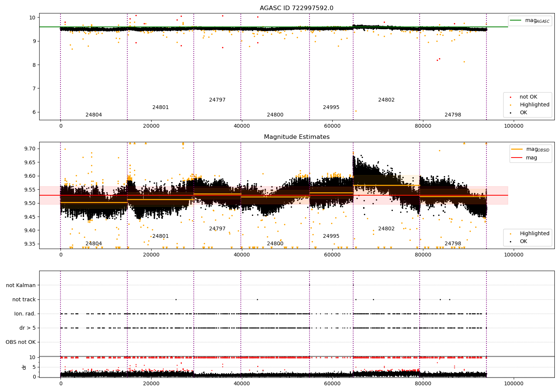Click OBSID label 24797 in Magnitude Estimates plot
Viewport: 560px width, 392px height.
coord(217,229)
